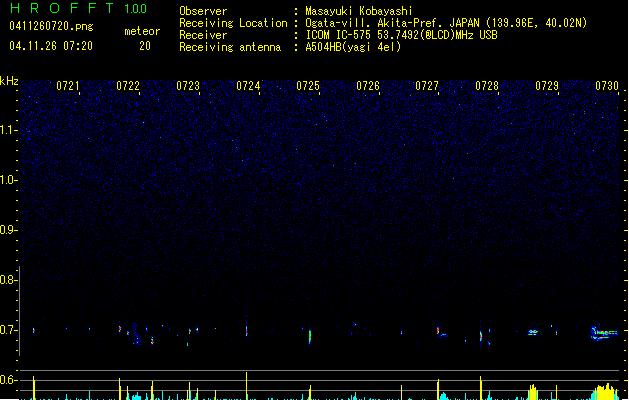Click the tall yellow intensity spike at 0724
Viewport: 629px width, 400px height.
[x=247, y=386]
